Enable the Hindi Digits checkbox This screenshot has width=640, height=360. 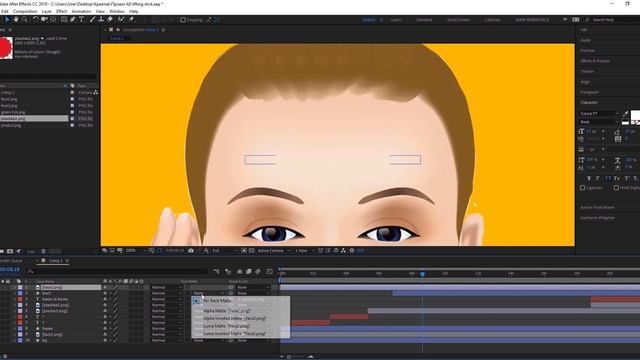tap(616, 188)
